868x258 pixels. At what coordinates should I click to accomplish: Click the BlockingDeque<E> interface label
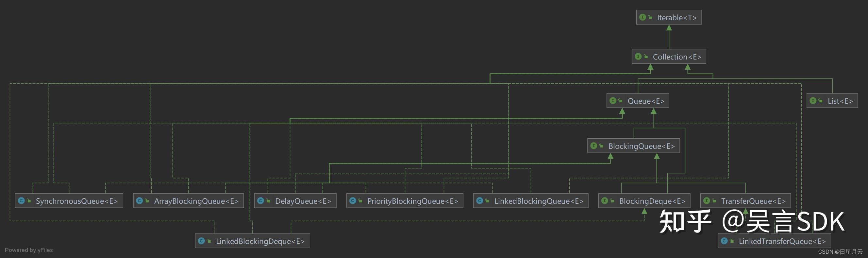pyautogui.click(x=652, y=201)
